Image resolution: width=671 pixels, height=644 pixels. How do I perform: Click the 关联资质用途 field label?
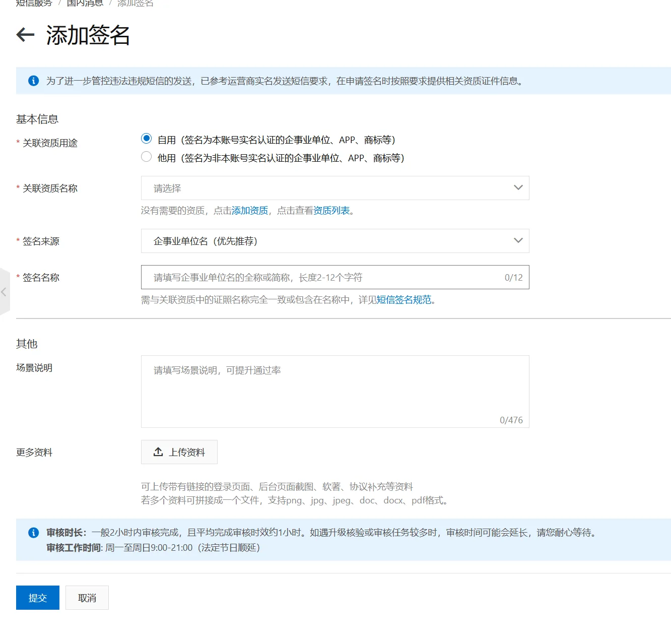pyautogui.click(x=50, y=143)
